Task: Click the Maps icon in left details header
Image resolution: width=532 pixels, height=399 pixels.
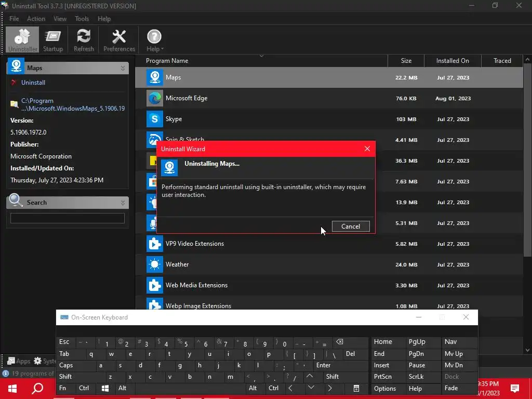Action: coord(16,66)
